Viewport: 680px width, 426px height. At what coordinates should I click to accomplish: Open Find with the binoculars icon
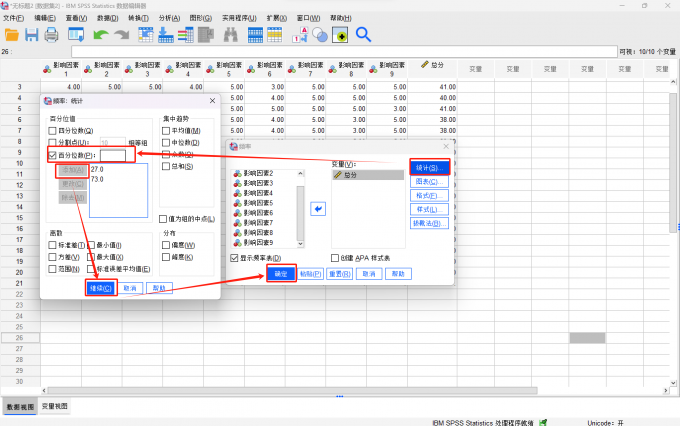pyautogui.click(x=230, y=35)
